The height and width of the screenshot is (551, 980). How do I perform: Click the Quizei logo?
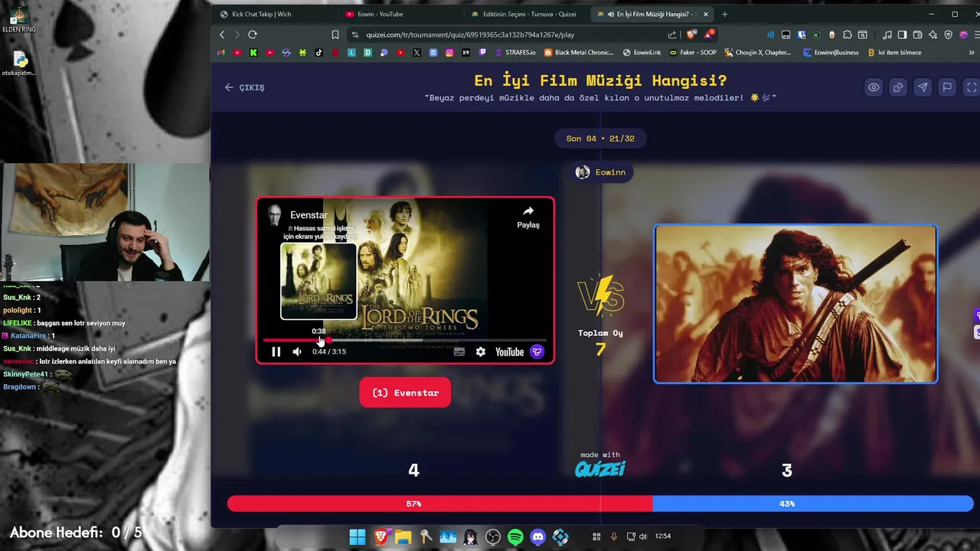(x=600, y=469)
